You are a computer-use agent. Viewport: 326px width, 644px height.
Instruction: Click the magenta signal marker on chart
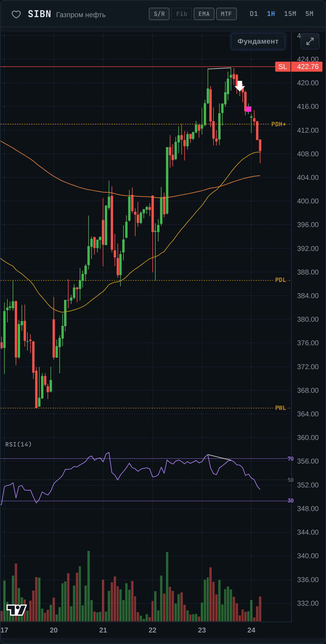(249, 109)
